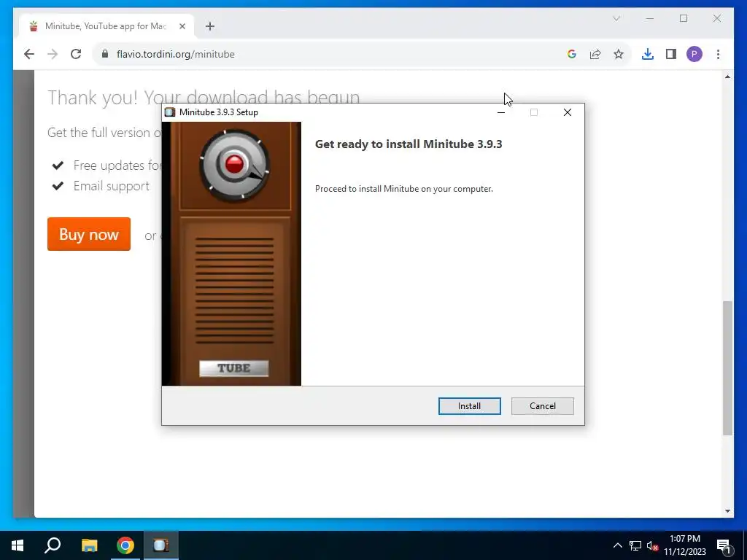Open the profile avatar P
The image size is (747, 560).
(694, 54)
